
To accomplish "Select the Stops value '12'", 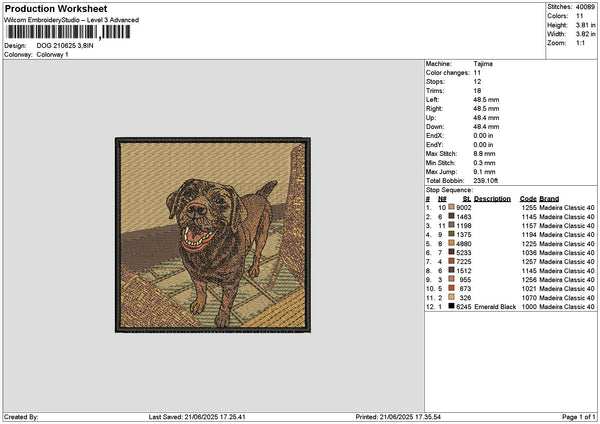I will pyautogui.click(x=477, y=82).
